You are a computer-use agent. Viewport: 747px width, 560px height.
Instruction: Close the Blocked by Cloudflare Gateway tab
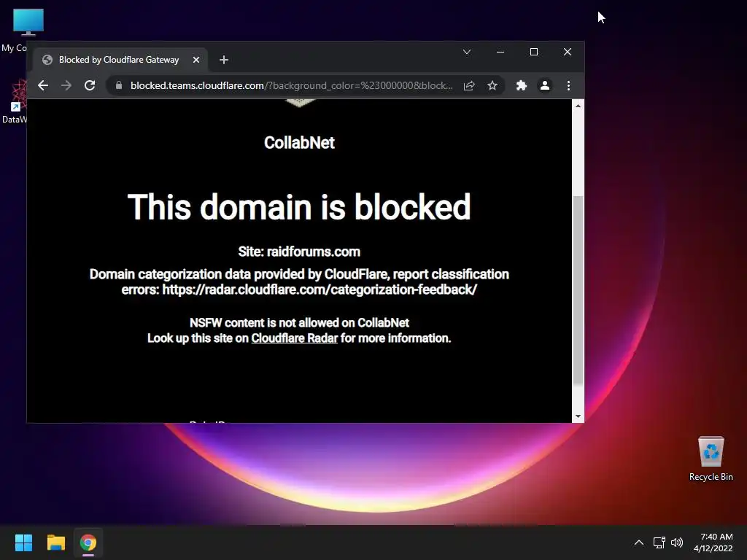[x=196, y=60]
